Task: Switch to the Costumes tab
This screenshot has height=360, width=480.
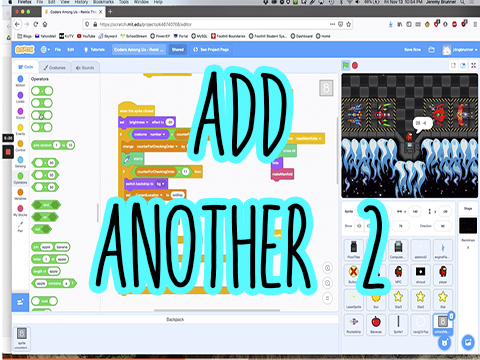Action: click(x=54, y=67)
